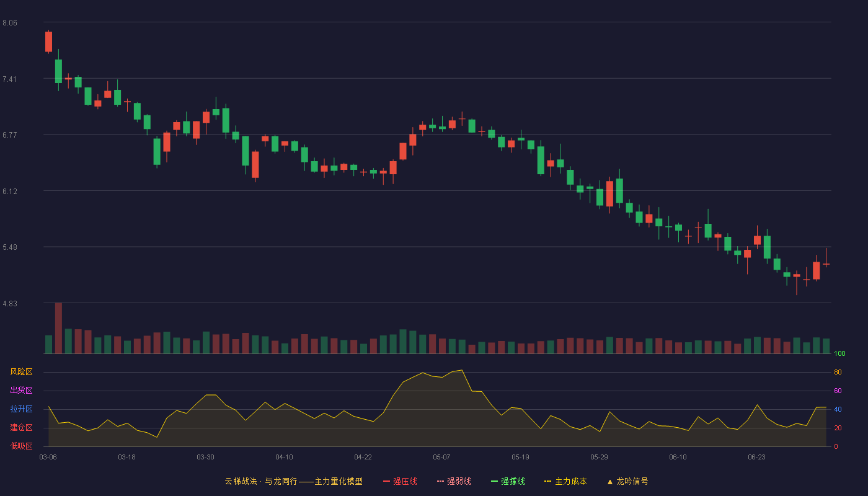Click the 7.41 price axis label
This screenshot has height=496, width=868.
coord(10,79)
